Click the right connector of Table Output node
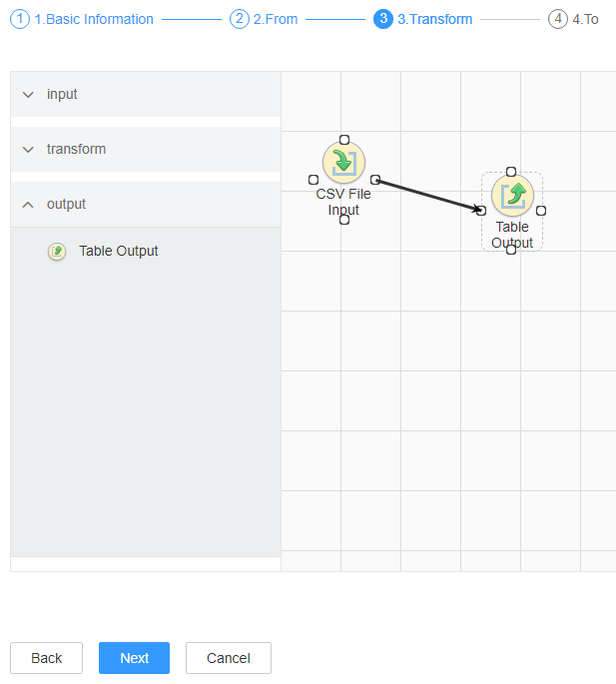The width and height of the screenshot is (616, 684). (541, 211)
